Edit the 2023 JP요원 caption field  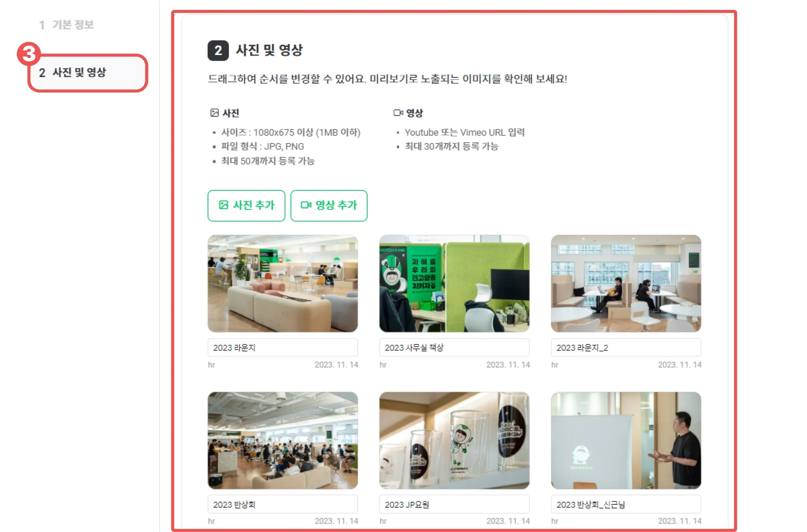click(454, 504)
